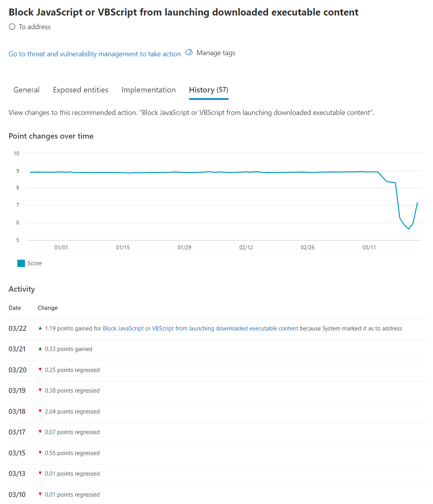The image size is (433, 504).
Task: Select the To address status circle
Action: [x=12, y=27]
